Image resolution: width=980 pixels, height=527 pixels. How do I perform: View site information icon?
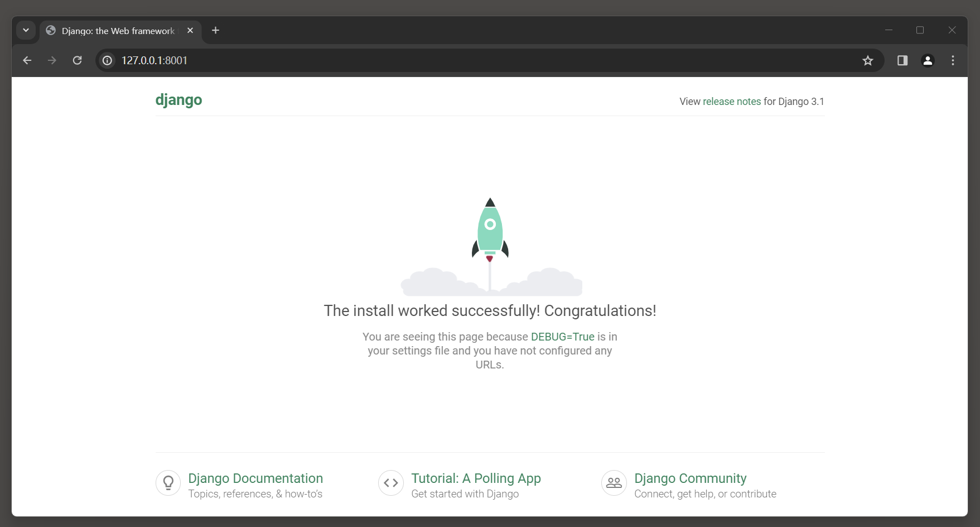click(x=108, y=60)
